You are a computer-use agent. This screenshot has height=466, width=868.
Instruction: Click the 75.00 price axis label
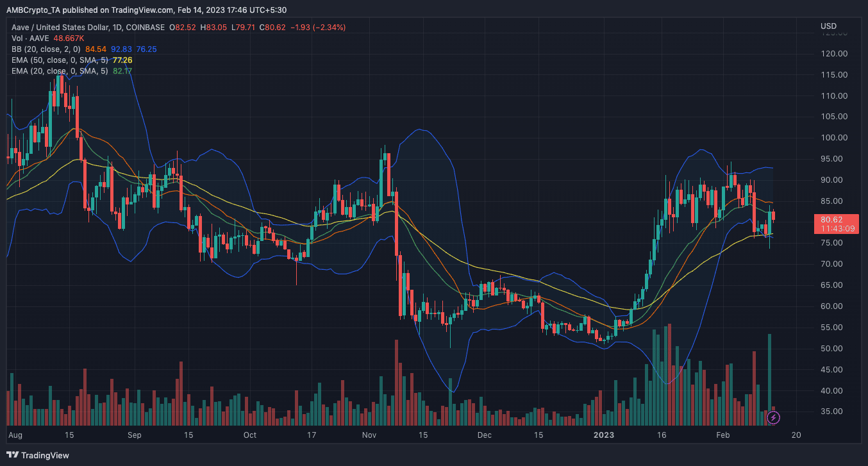pyautogui.click(x=832, y=243)
